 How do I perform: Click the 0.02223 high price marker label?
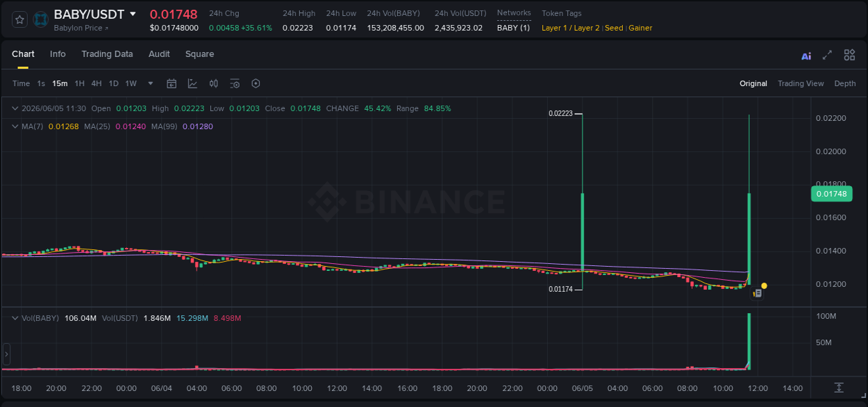[x=560, y=113]
